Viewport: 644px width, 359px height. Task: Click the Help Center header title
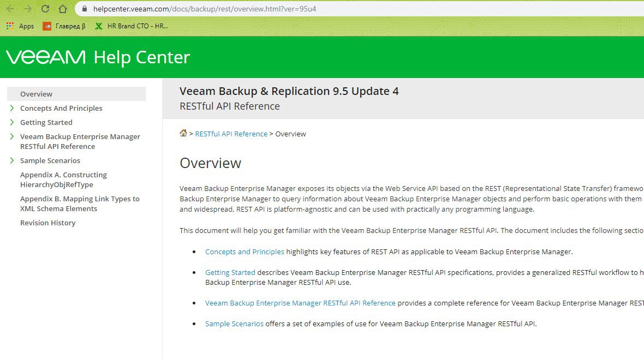point(142,57)
